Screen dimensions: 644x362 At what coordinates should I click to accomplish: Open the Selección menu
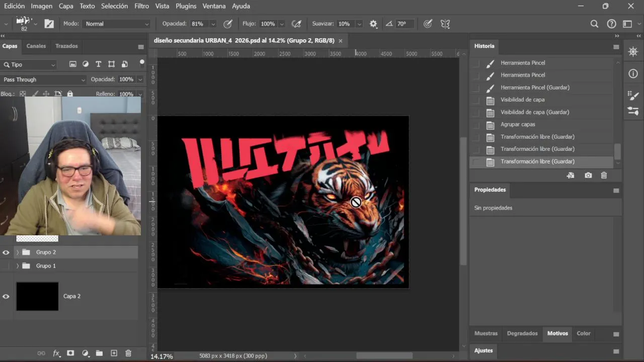pyautogui.click(x=114, y=6)
